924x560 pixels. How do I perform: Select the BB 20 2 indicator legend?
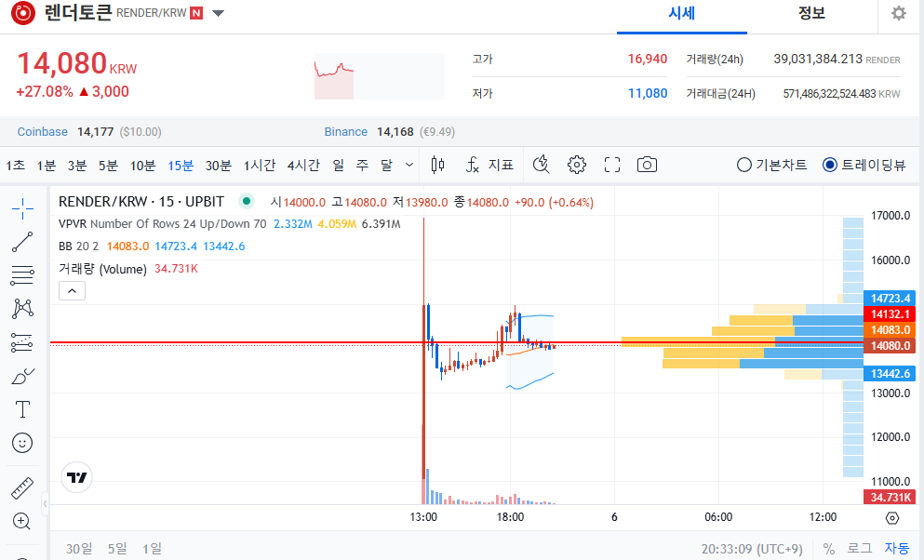click(152, 247)
